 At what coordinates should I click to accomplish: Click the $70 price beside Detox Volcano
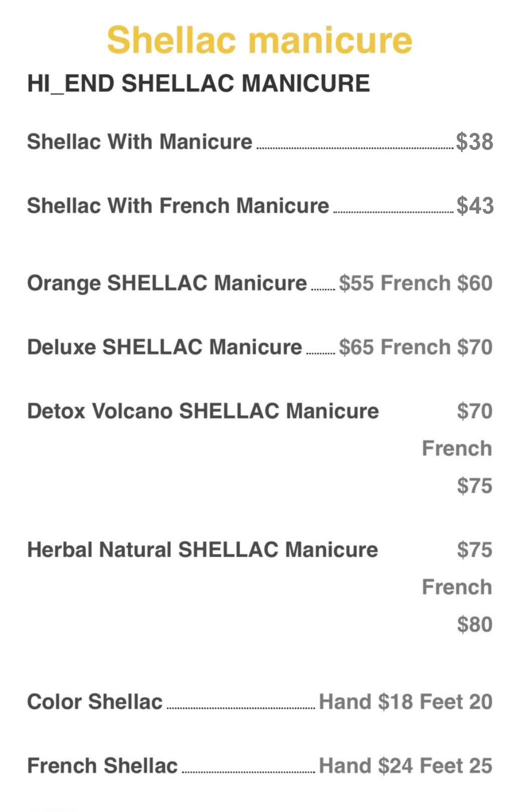click(475, 411)
